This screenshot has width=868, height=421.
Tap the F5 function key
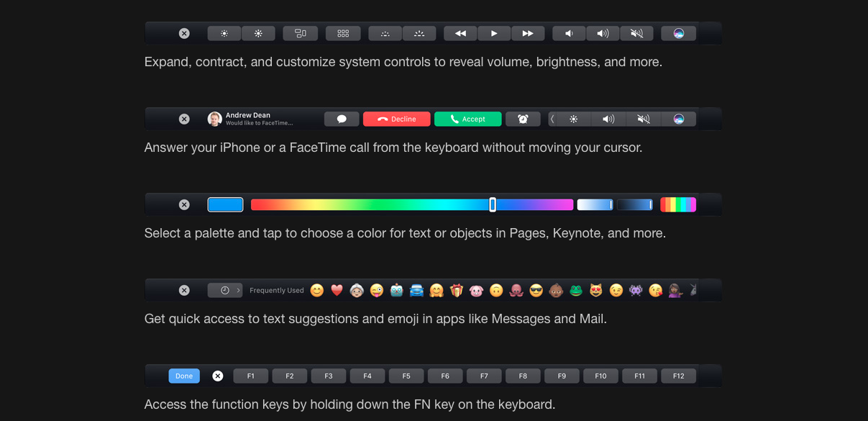[406, 376]
